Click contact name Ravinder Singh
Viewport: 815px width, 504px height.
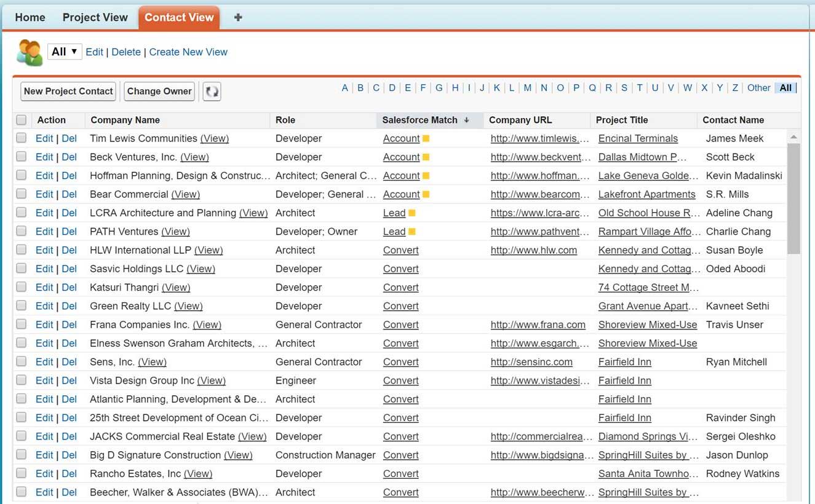coord(741,418)
